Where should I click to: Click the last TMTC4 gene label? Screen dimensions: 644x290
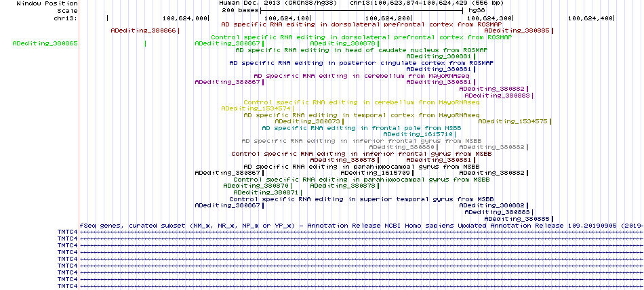click(67, 286)
